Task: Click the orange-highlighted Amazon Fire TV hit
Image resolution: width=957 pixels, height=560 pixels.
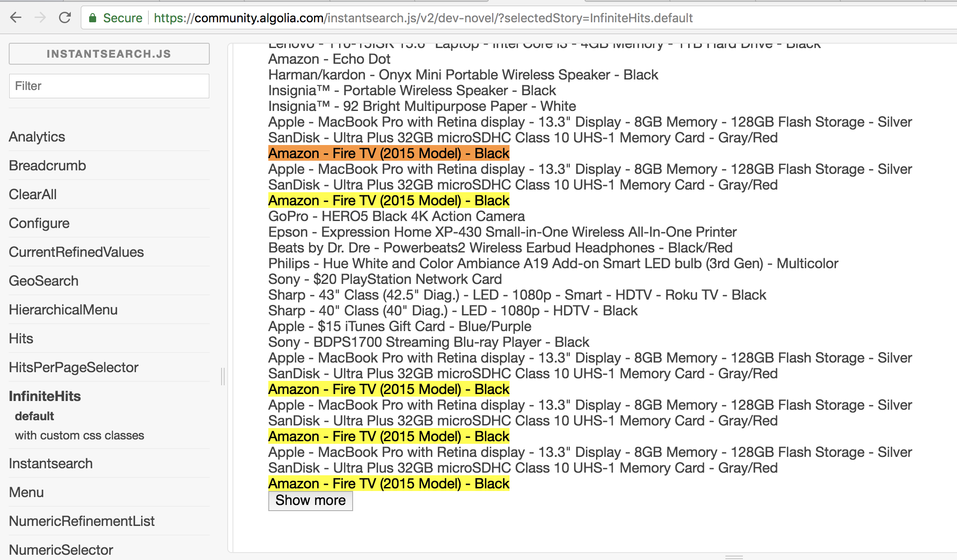Action: coord(389,153)
